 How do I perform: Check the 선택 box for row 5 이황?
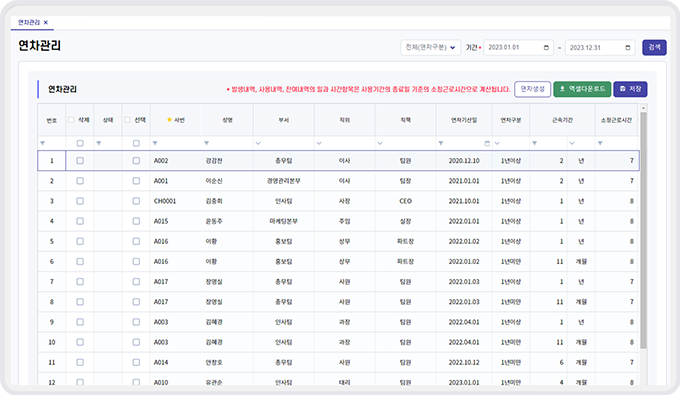point(136,242)
